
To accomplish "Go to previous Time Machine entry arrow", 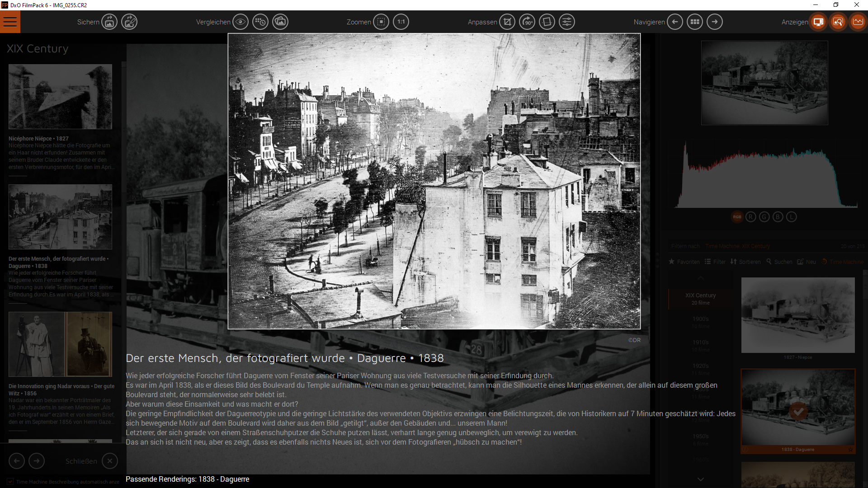I will (17, 461).
